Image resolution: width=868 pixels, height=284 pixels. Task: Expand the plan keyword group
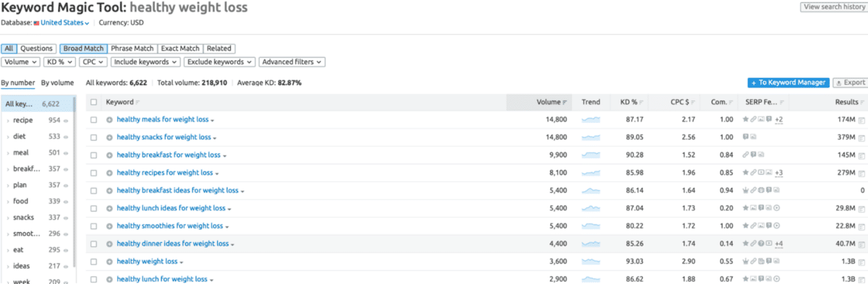[8, 185]
